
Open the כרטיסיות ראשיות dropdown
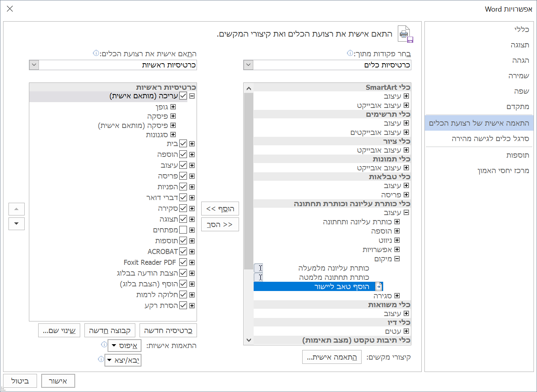click(34, 65)
